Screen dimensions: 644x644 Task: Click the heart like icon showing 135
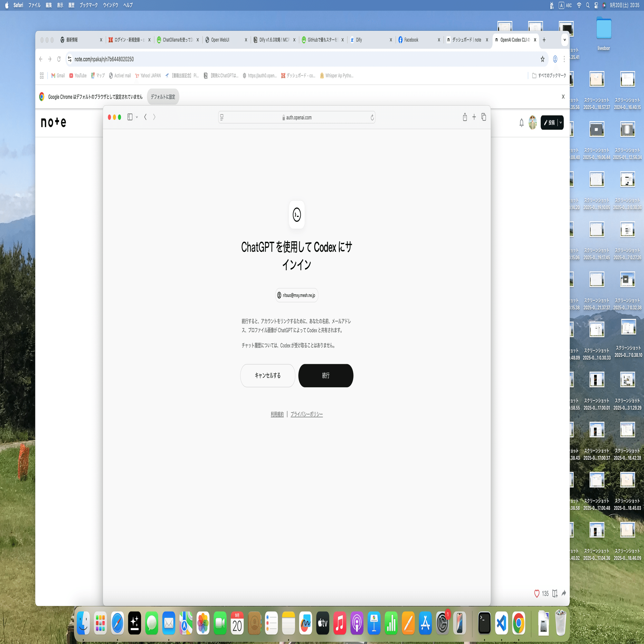[x=537, y=593]
